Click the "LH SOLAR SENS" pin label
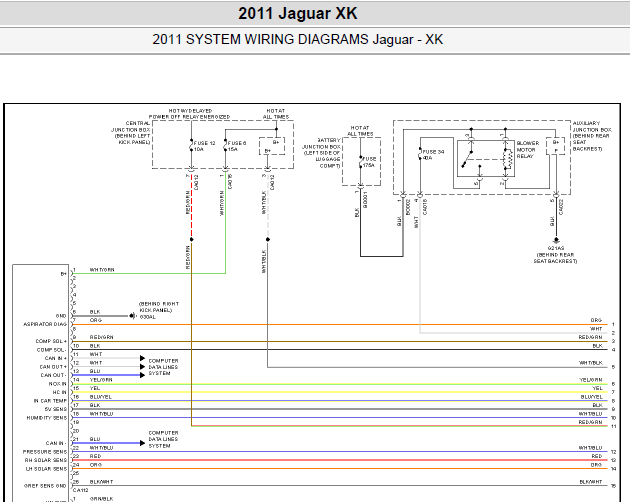The height and width of the screenshot is (502, 630). click(46, 469)
